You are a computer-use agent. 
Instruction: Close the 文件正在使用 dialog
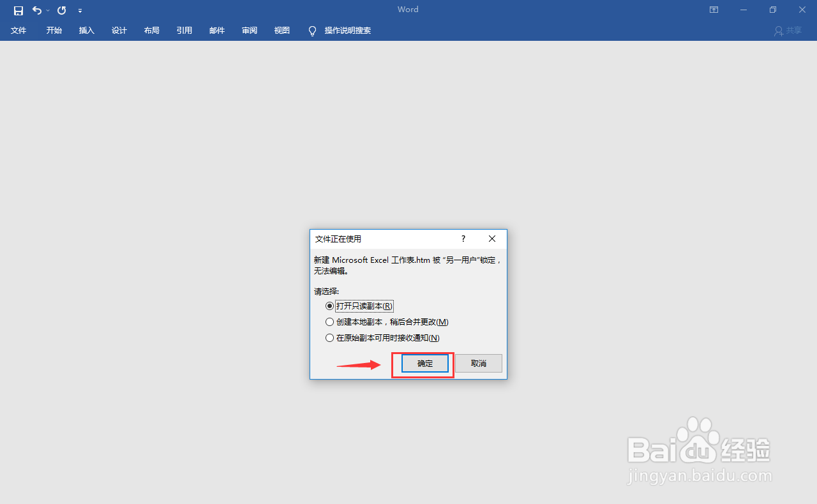click(x=492, y=239)
